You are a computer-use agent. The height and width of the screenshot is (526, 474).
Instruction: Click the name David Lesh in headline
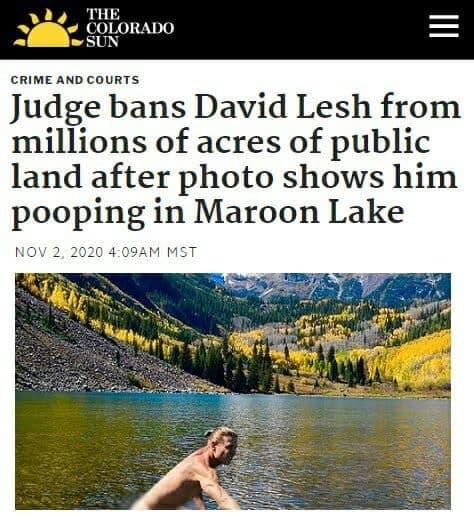[x=283, y=106]
